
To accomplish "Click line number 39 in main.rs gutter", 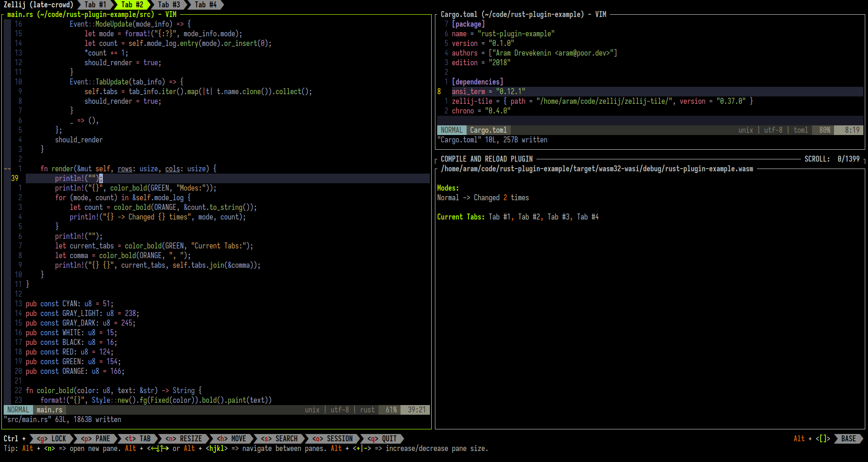I will tap(15, 178).
